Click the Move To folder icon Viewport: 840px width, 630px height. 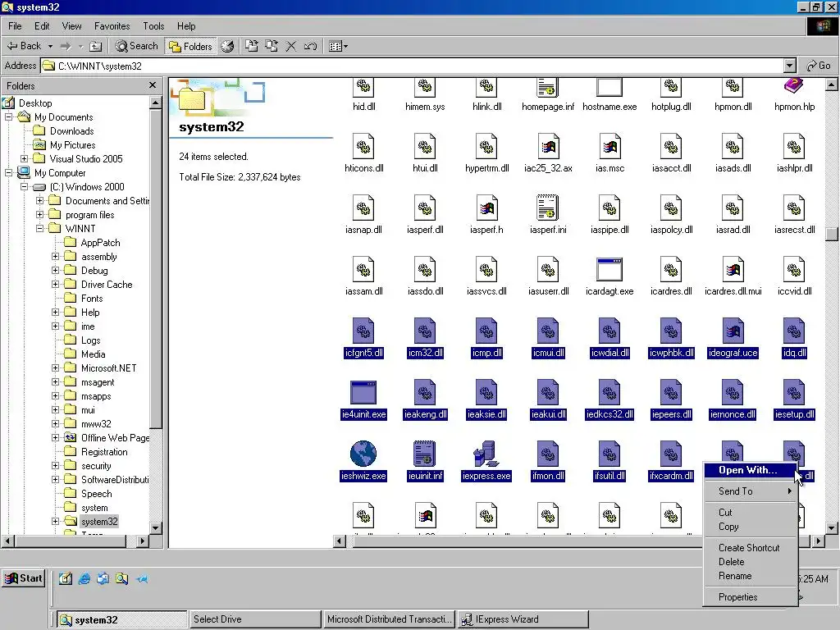[251, 46]
